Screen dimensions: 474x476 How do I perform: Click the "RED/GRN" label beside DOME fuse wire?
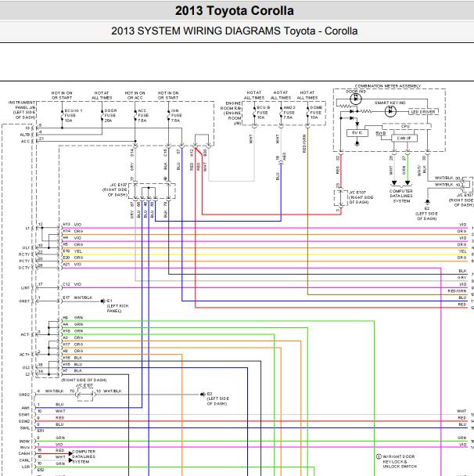coord(304,143)
